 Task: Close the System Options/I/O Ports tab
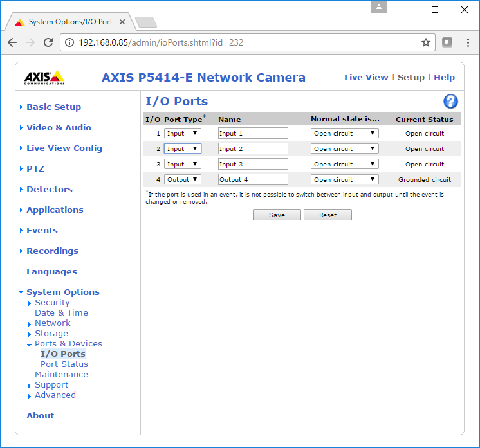click(122, 22)
